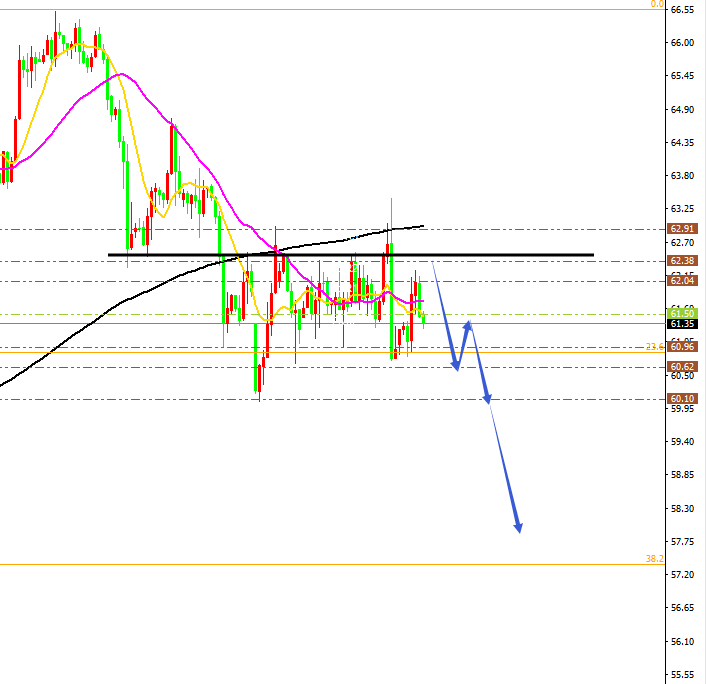
Task: Select the thick black horizontal resistance line
Action: click(351, 255)
